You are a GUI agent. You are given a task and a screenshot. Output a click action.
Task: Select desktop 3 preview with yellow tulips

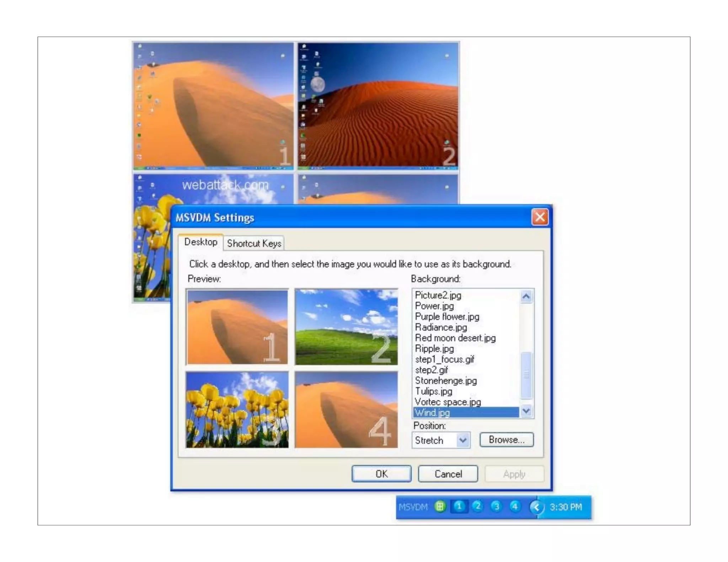[x=237, y=410]
